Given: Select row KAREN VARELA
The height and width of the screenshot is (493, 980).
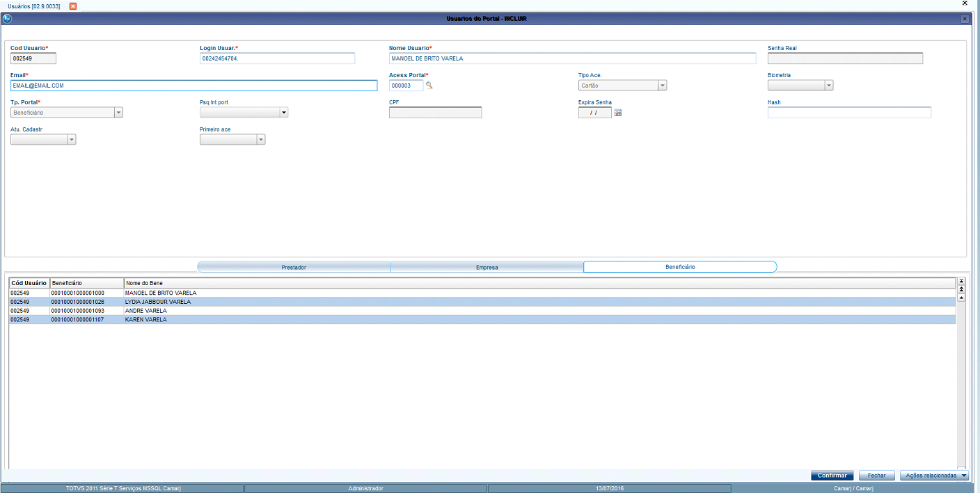Looking at the screenshot, I should 482,320.
